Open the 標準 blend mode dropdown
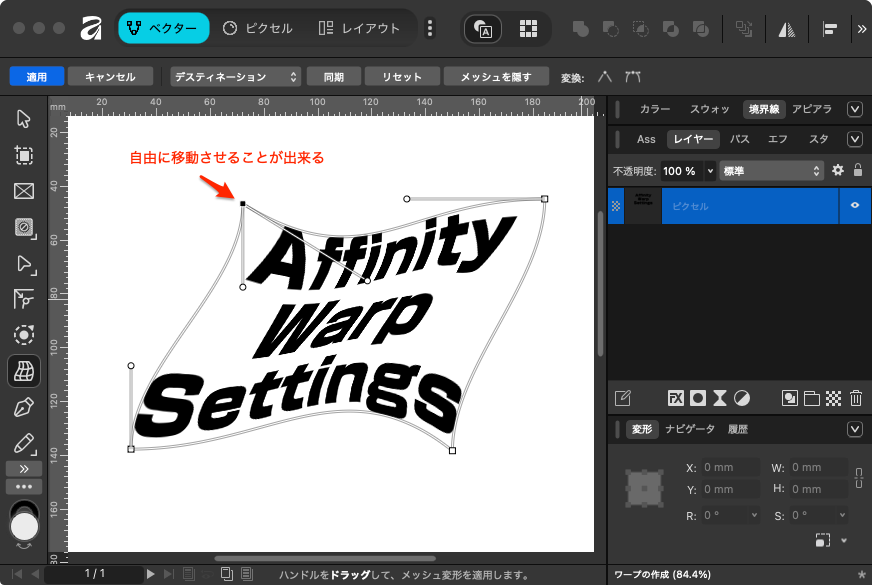This screenshot has height=585, width=872. pyautogui.click(x=771, y=171)
